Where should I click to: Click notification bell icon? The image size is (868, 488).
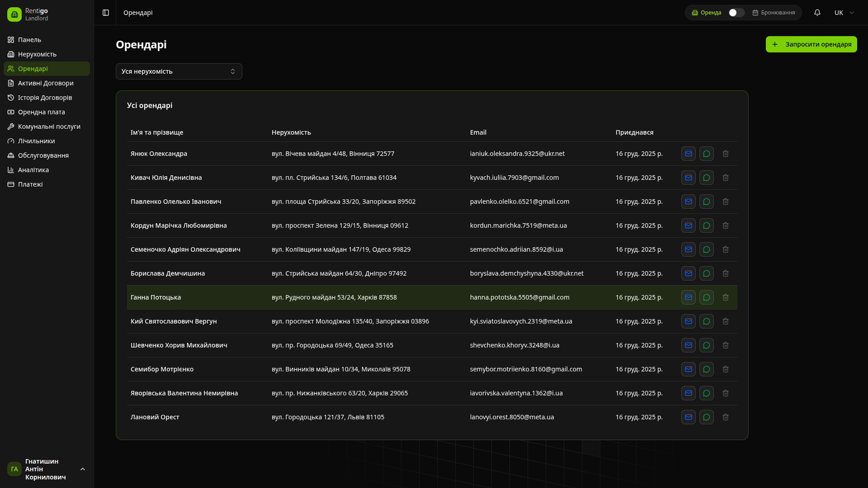pos(817,13)
